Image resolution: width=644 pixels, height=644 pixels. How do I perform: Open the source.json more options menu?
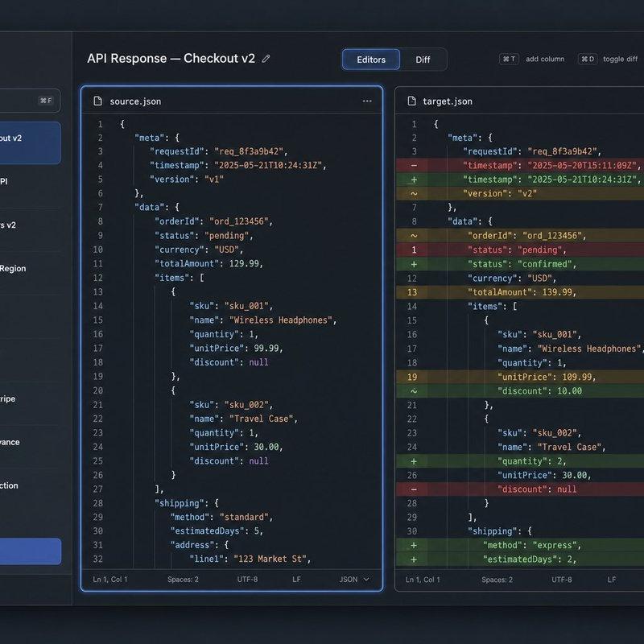click(367, 101)
